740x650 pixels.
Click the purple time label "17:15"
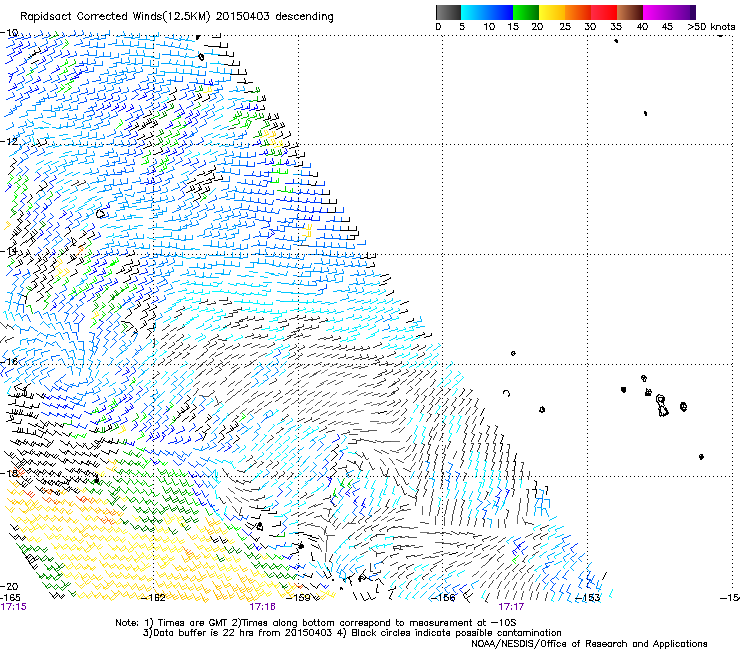pyautogui.click(x=14, y=607)
